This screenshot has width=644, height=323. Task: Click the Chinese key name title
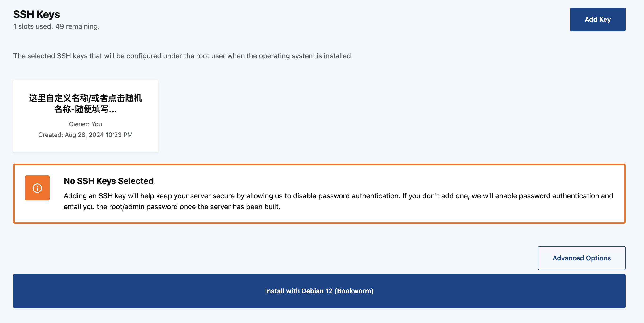coord(85,98)
